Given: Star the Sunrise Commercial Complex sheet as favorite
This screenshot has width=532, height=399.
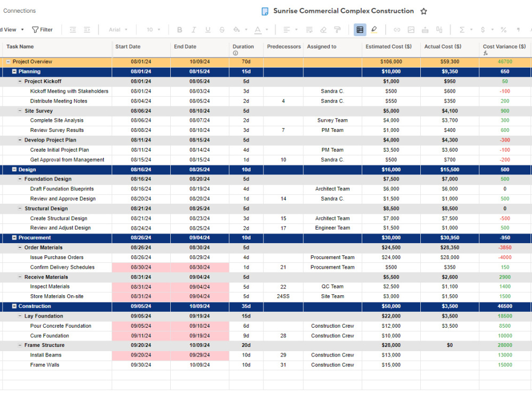Looking at the screenshot, I should (423, 11).
